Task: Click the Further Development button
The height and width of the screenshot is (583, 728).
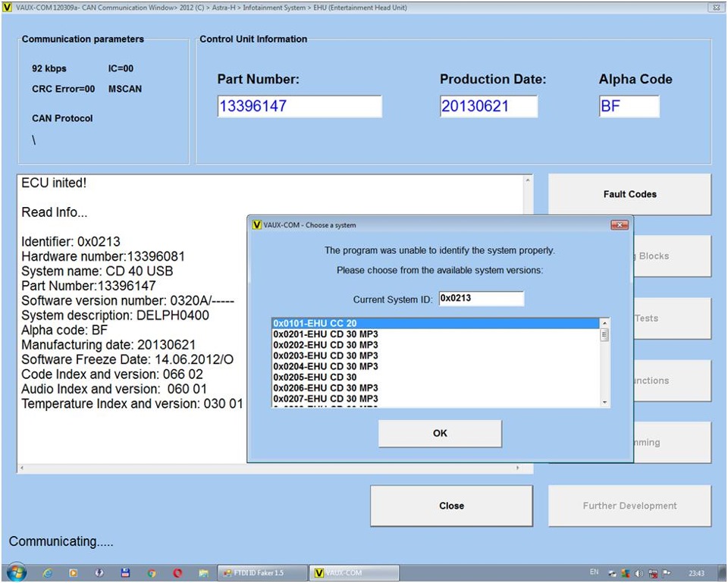Action: 629,506
